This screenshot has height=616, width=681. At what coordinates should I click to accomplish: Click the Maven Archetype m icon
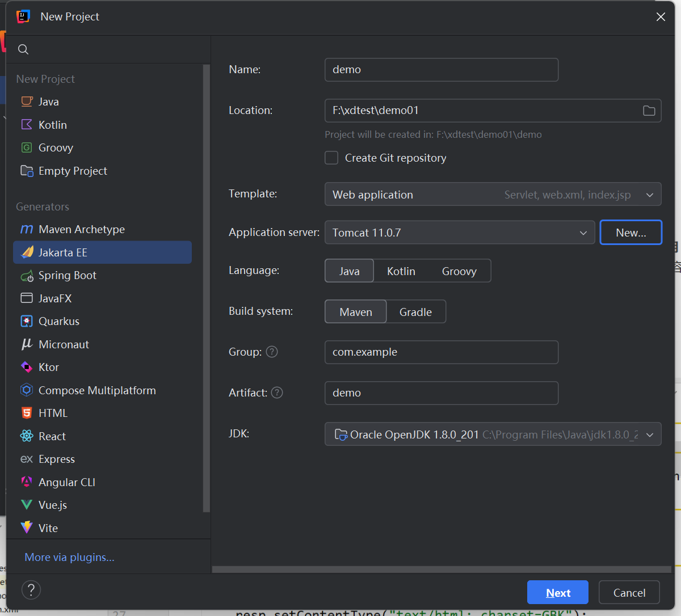[27, 229]
